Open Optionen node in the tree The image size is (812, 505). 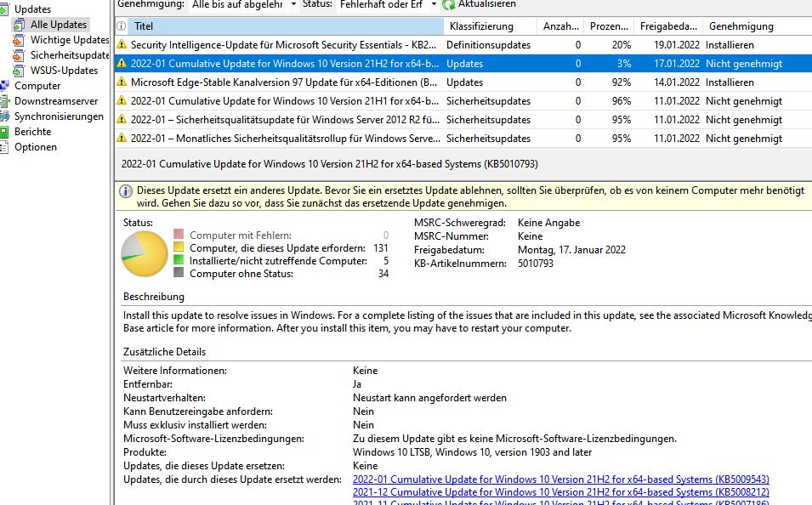pyautogui.click(x=36, y=147)
